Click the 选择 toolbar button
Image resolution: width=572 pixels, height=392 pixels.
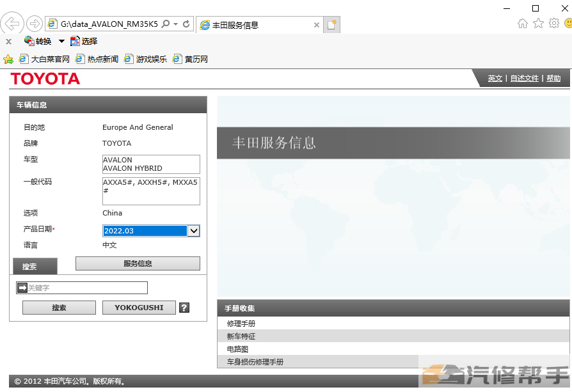click(84, 41)
